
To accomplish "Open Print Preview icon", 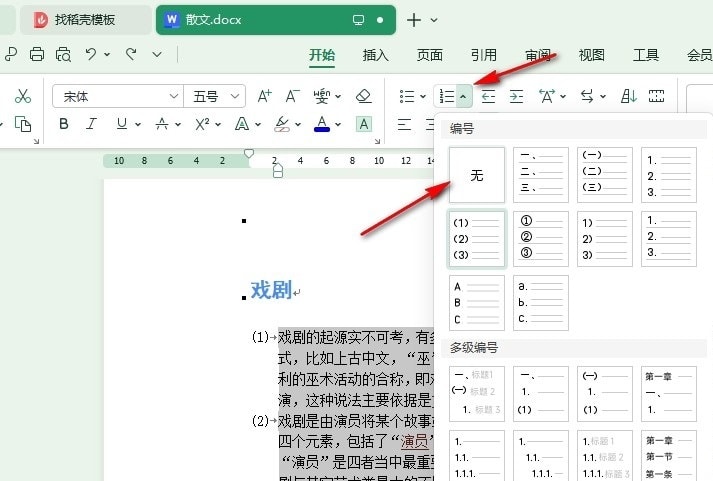I will (x=63, y=55).
